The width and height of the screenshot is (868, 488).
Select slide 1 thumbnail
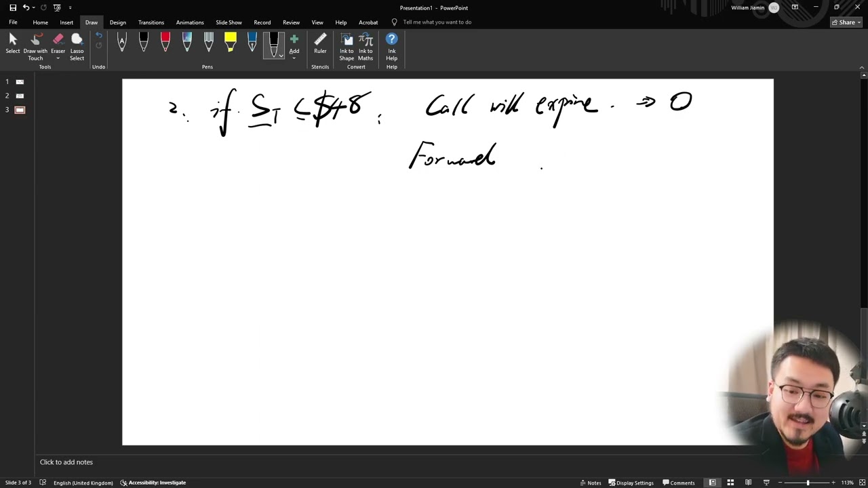tap(20, 82)
